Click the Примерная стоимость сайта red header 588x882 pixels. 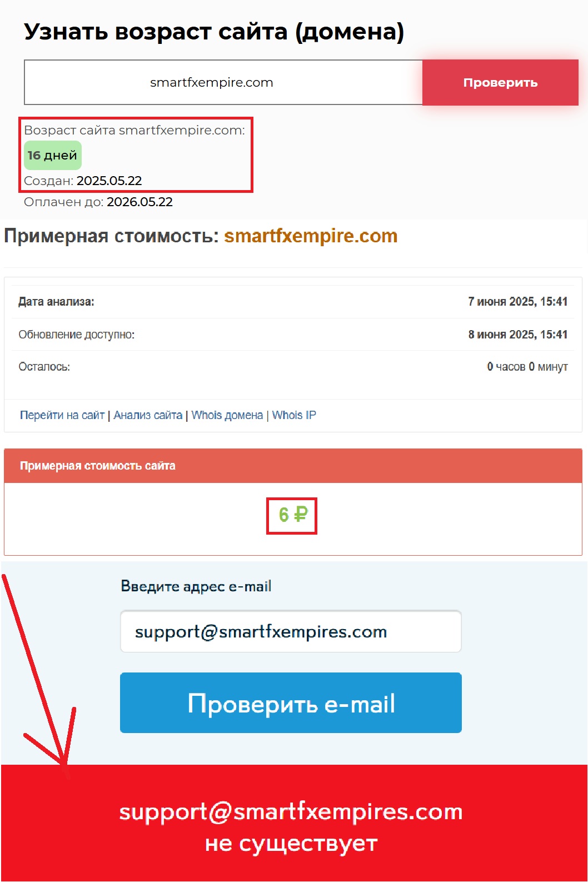[293, 466]
